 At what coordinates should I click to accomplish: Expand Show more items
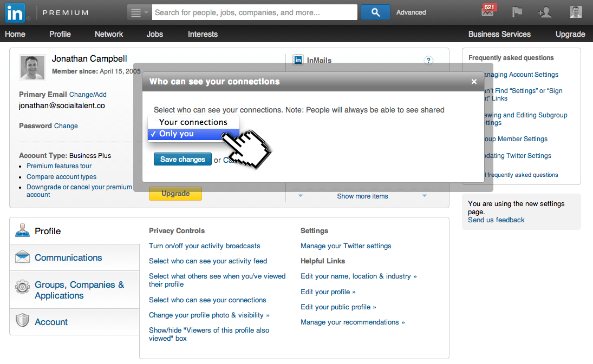(362, 196)
